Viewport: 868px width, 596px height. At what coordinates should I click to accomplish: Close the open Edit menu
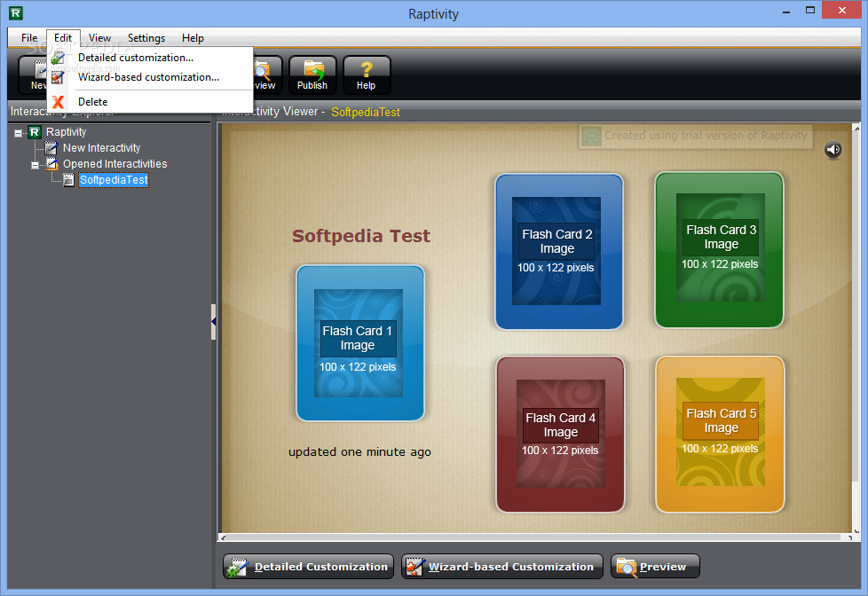click(x=63, y=37)
